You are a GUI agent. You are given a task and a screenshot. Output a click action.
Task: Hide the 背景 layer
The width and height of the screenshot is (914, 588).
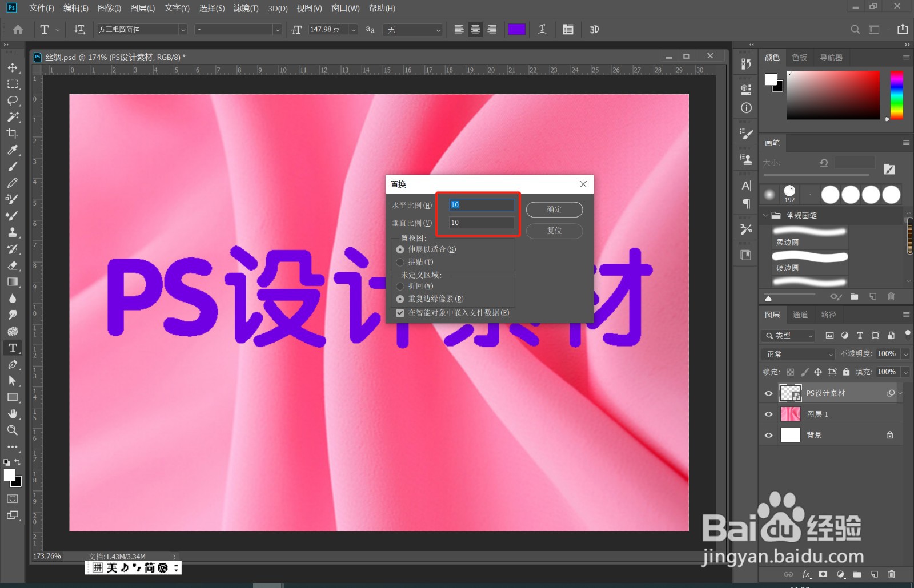pyautogui.click(x=768, y=435)
